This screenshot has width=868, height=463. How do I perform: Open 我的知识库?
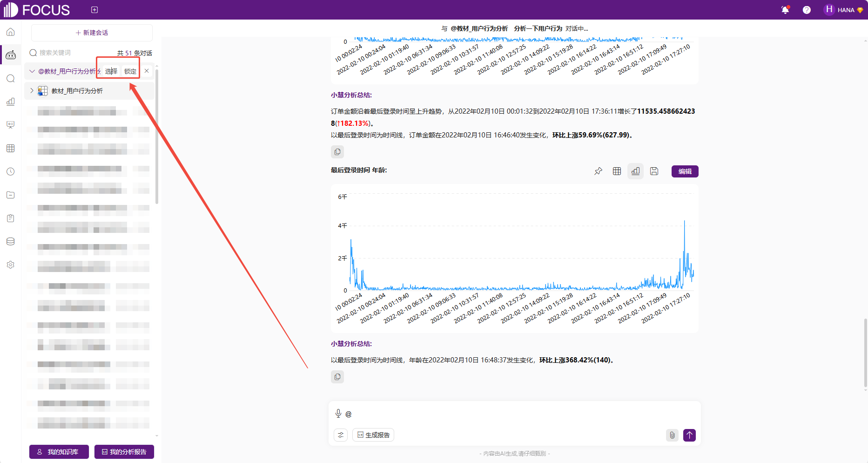coord(59,452)
